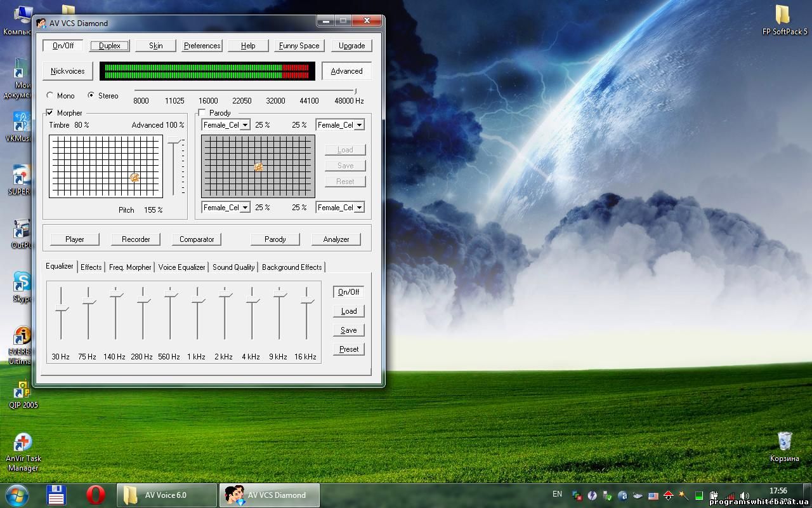This screenshot has height=508, width=812.
Task: Open the Comparator module
Action: pyautogui.click(x=197, y=239)
